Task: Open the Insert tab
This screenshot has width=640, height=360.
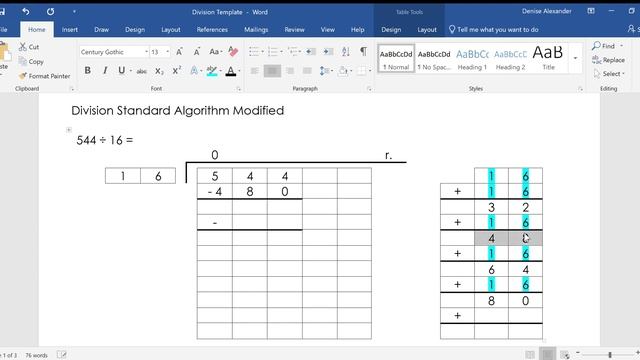Action: click(70, 29)
